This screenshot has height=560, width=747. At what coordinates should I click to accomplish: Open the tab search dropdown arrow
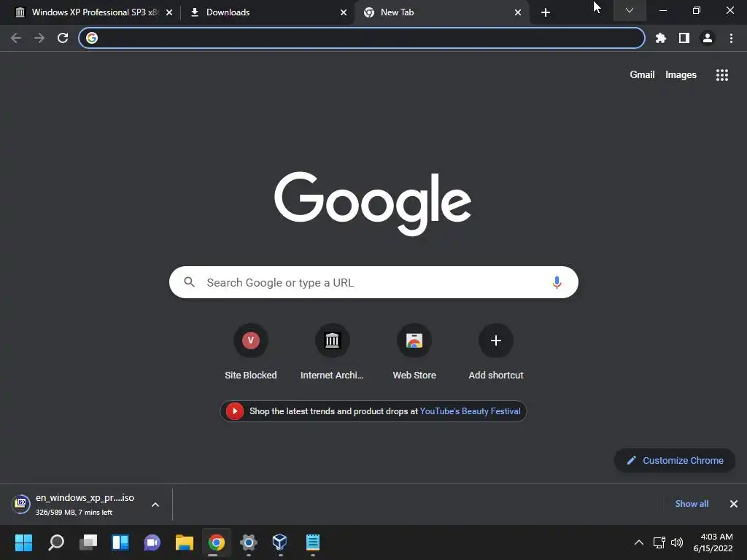click(x=630, y=10)
